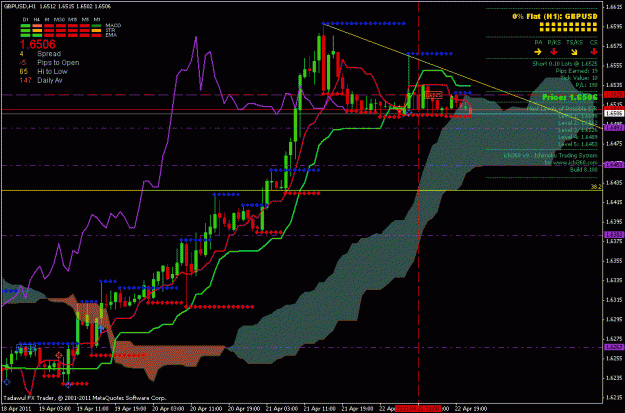Click the white 1.6506 price tag on axis
The width and height of the screenshot is (625, 413).
(612, 113)
